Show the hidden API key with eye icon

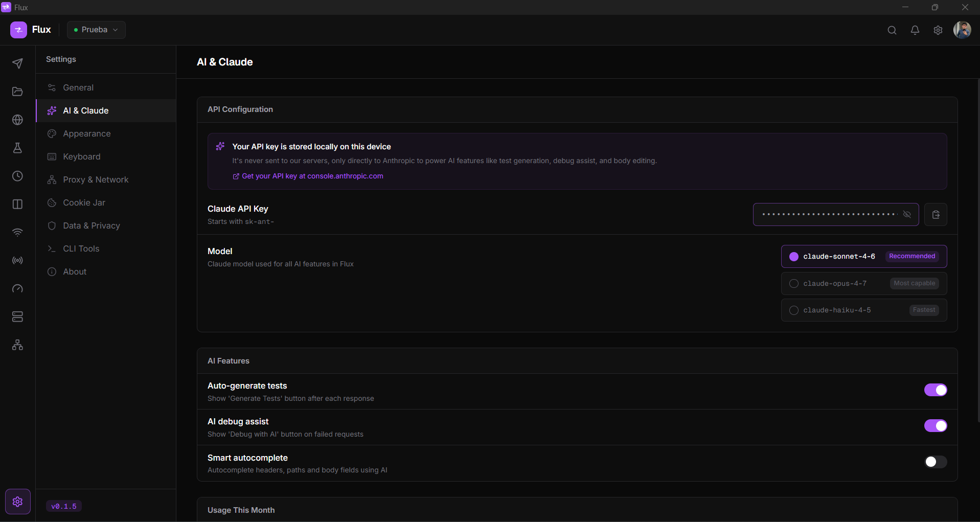[907, 214]
